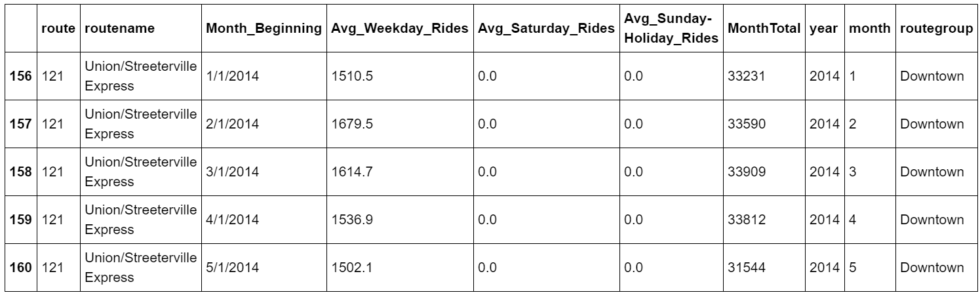Select row index 160

click(21, 268)
